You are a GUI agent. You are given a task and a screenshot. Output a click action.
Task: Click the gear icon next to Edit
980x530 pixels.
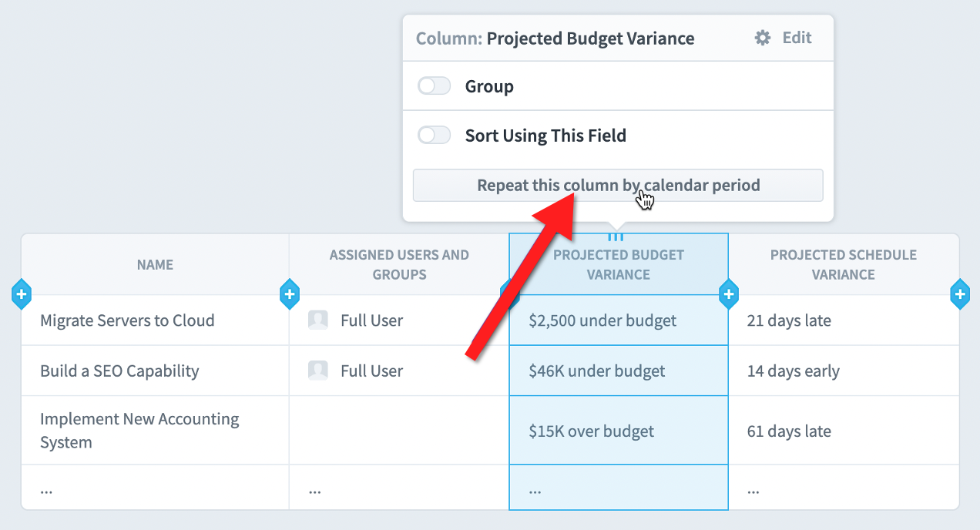(763, 38)
